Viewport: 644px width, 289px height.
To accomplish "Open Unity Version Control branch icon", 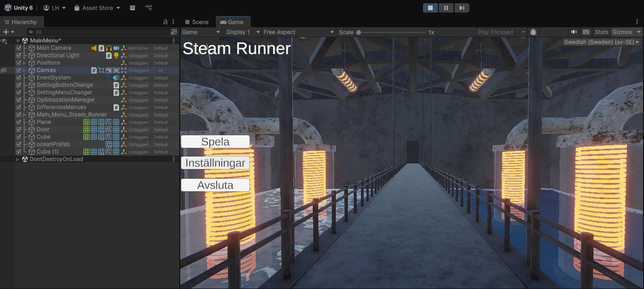I will [148, 8].
